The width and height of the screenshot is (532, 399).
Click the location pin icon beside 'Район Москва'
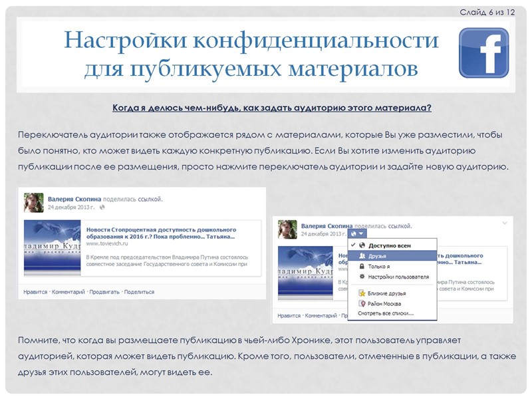click(362, 304)
